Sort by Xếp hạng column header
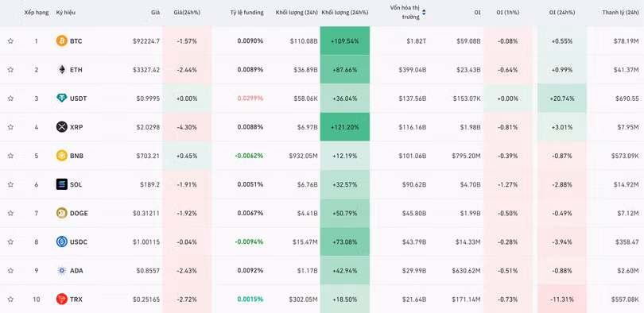This screenshot has width=644, height=313. point(37,13)
